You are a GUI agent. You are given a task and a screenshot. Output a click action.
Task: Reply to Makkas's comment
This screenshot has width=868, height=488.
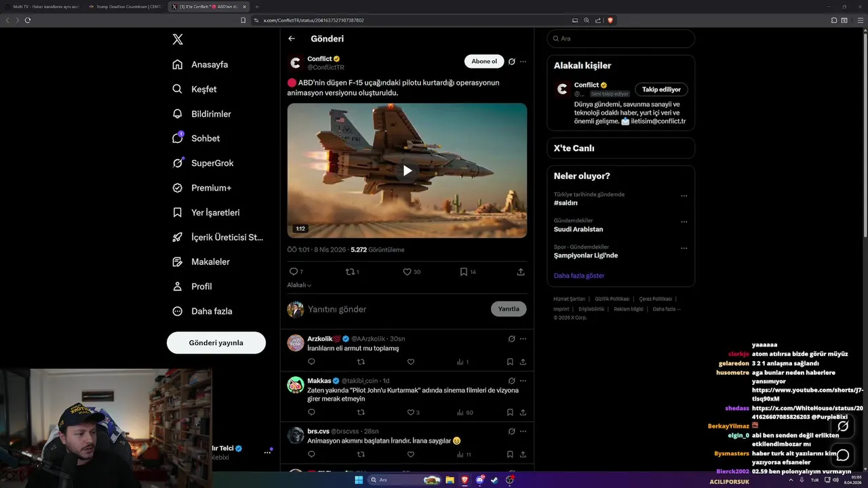pos(311,412)
